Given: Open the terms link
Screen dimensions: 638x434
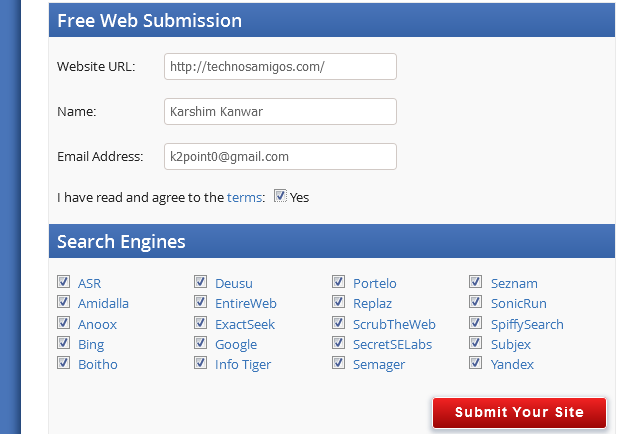Looking at the screenshot, I should click(244, 197).
